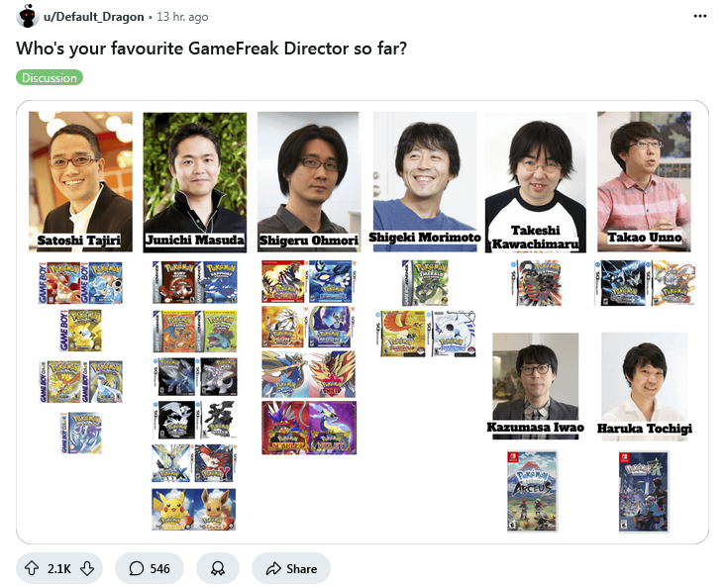Click the Pokémon Legends Arceus box art
The image size is (725, 588).
(x=532, y=491)
